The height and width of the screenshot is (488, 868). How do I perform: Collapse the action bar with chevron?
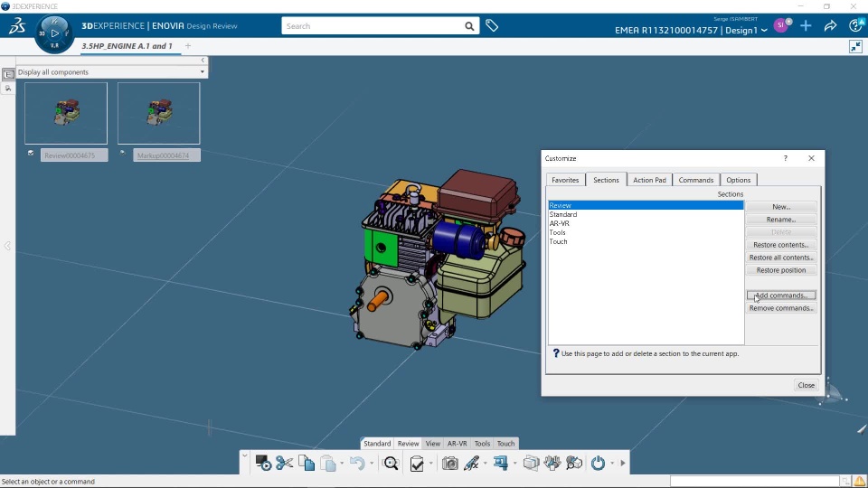click(x=244, y=455)
